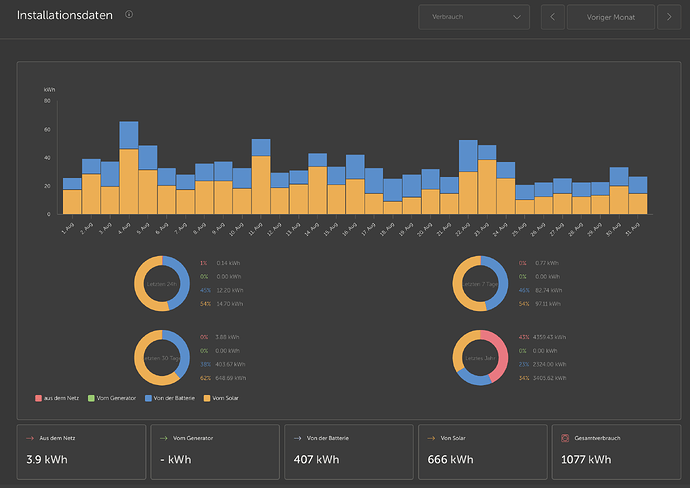The image size is (690, 488).
Task: Click the 4359.43 kWh value
Action: pos(550,337)
